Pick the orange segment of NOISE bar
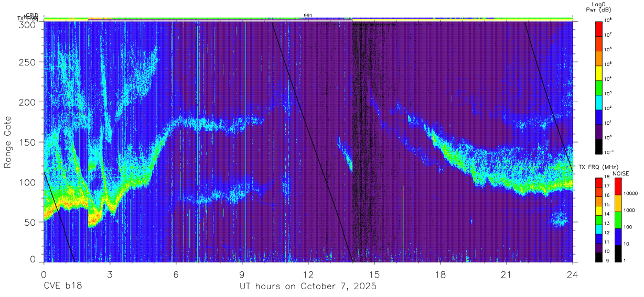 618,203
